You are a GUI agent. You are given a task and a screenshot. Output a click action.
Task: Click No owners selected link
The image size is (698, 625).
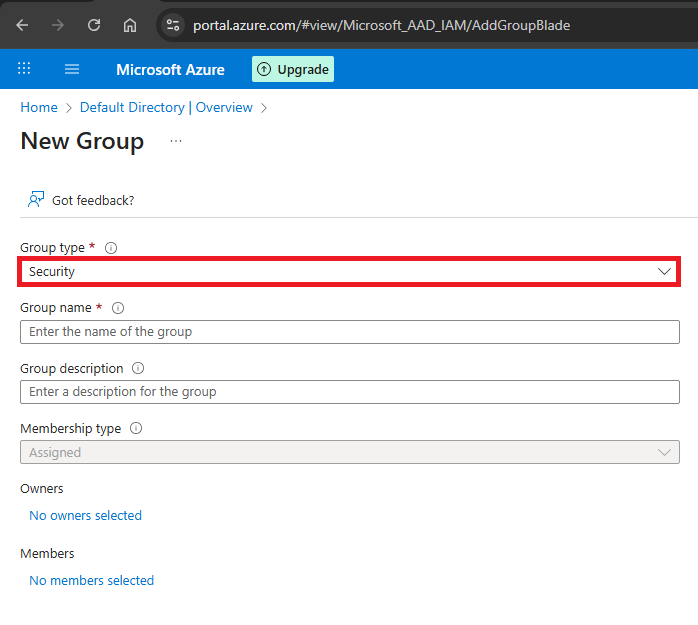click(85, 516)
